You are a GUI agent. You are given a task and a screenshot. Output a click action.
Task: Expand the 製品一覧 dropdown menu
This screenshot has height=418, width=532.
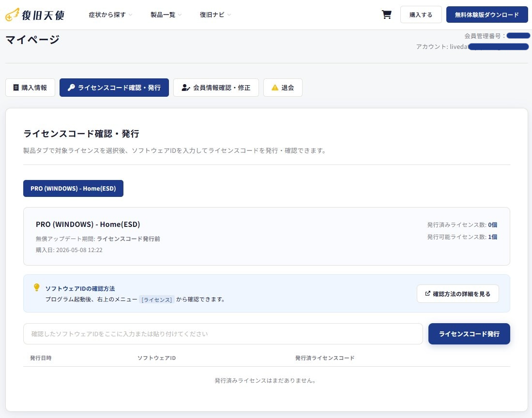pyautogui.click(x=166, y=15)
